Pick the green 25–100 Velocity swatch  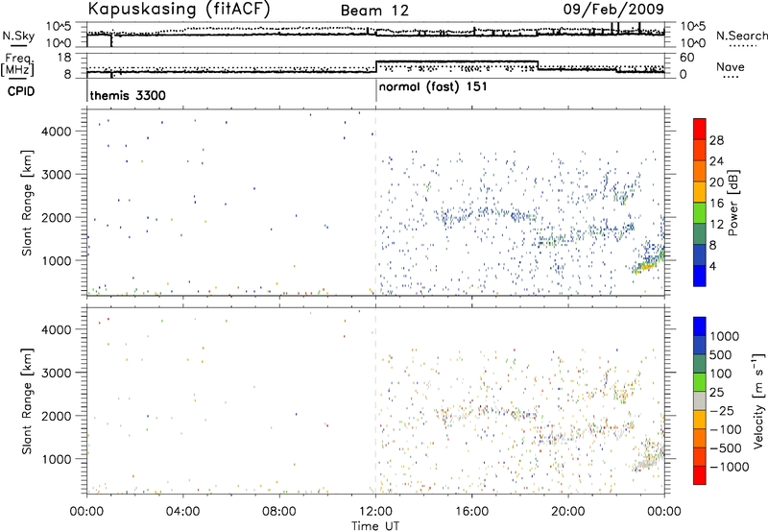pos(700,382)
